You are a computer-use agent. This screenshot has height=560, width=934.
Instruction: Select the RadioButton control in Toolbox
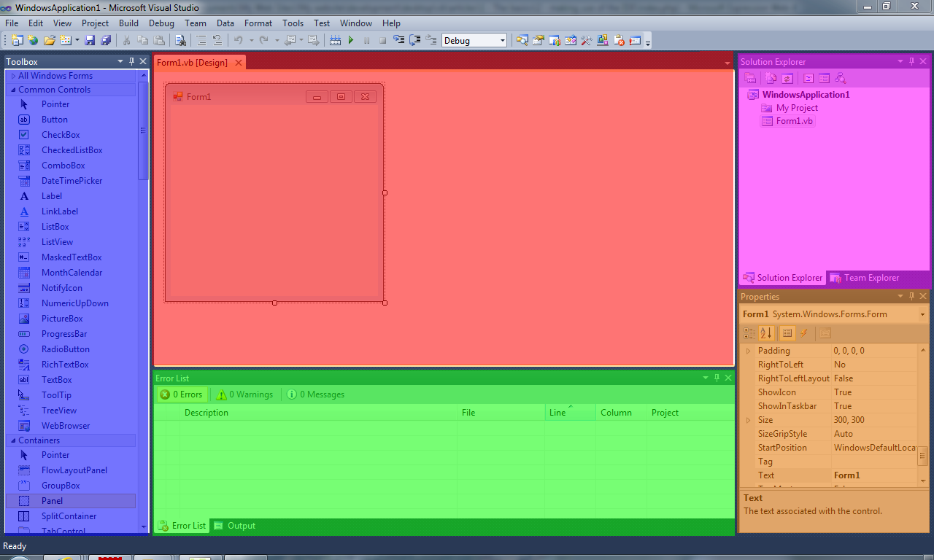click(71, 349)
